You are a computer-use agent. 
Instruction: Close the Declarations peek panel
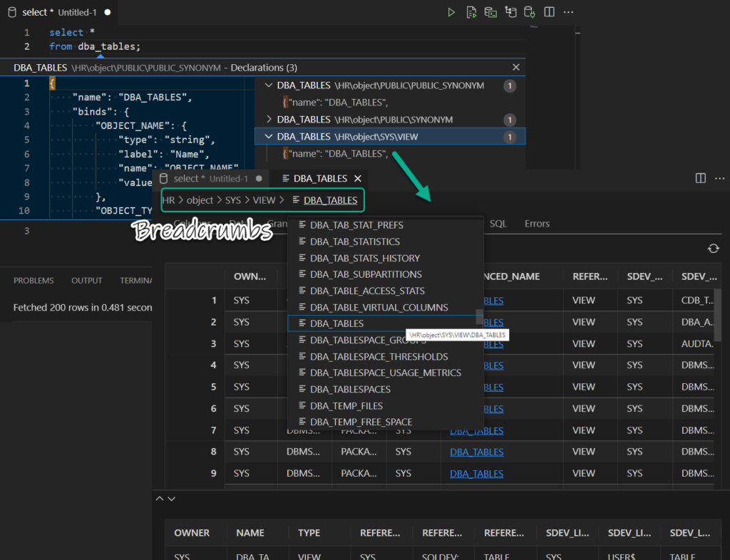click(516, 67)
